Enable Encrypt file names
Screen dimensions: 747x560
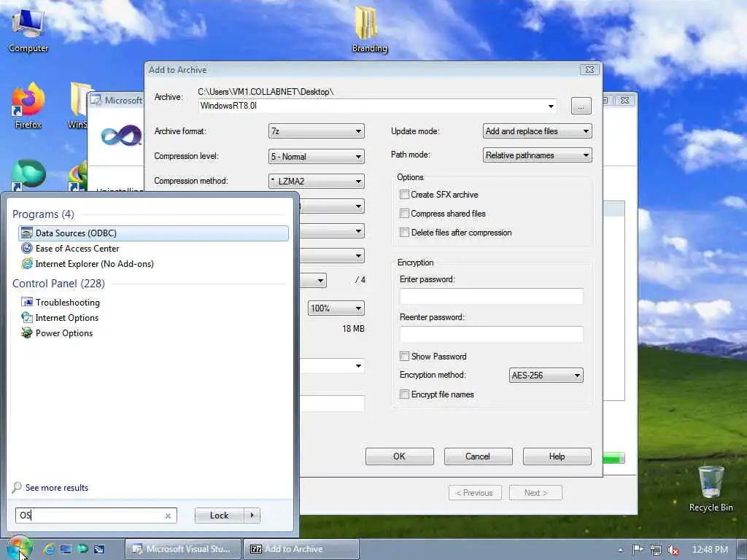click(404, 394)
